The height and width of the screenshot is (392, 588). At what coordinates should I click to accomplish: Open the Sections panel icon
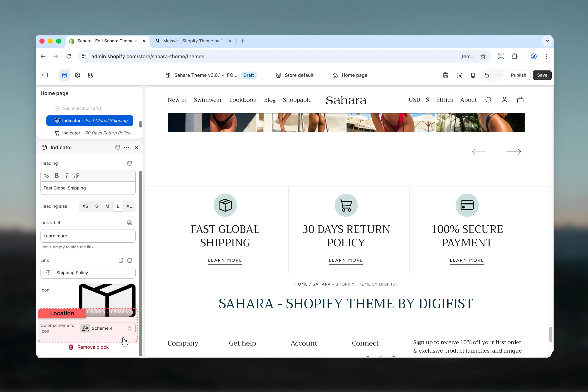(x=64, y=75)
